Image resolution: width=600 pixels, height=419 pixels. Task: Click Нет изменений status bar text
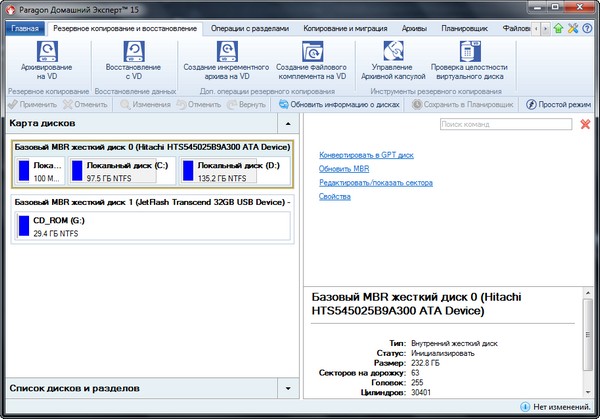562,407
